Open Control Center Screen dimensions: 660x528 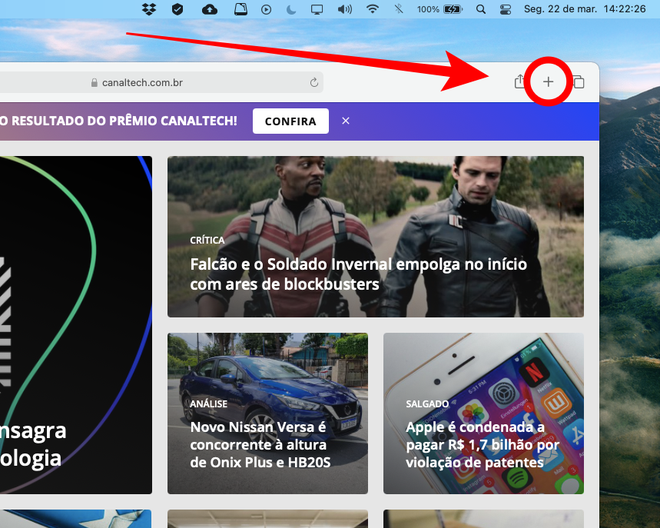coord(506,9)
